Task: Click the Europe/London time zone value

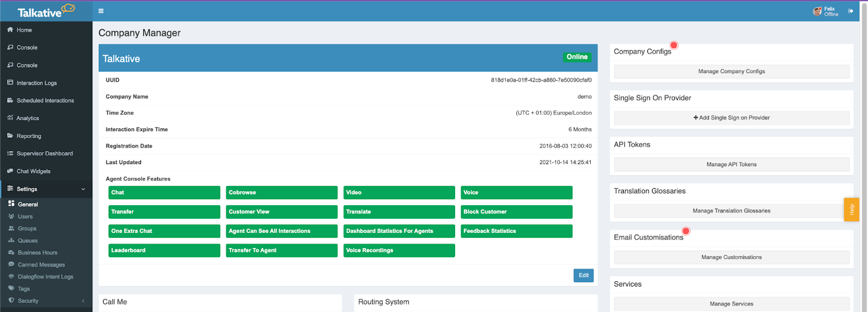Action: click(x=554, y=113)
